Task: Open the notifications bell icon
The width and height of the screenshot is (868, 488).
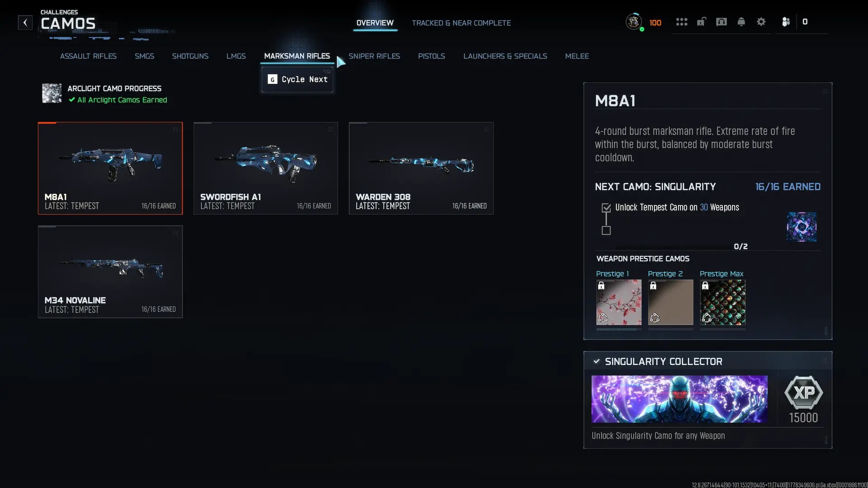Action: 741,22
